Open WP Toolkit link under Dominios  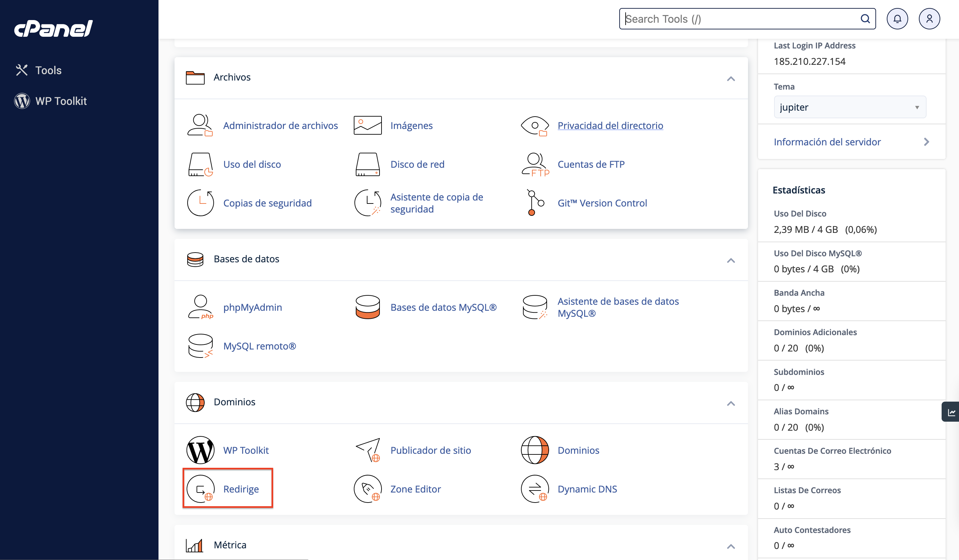pos(246,450)
